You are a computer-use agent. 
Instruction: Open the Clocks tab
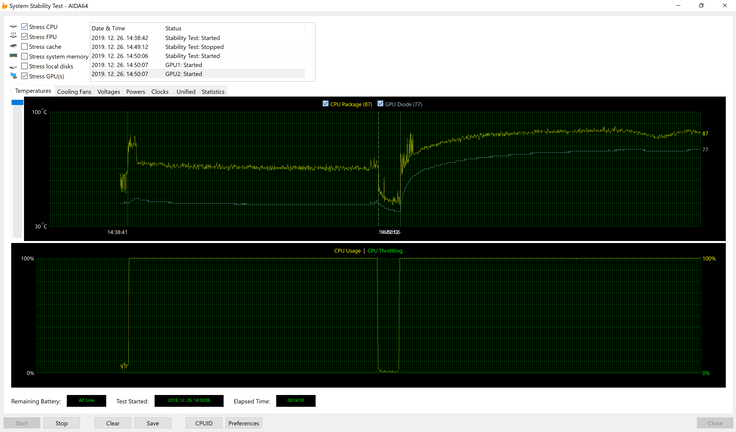160,92
